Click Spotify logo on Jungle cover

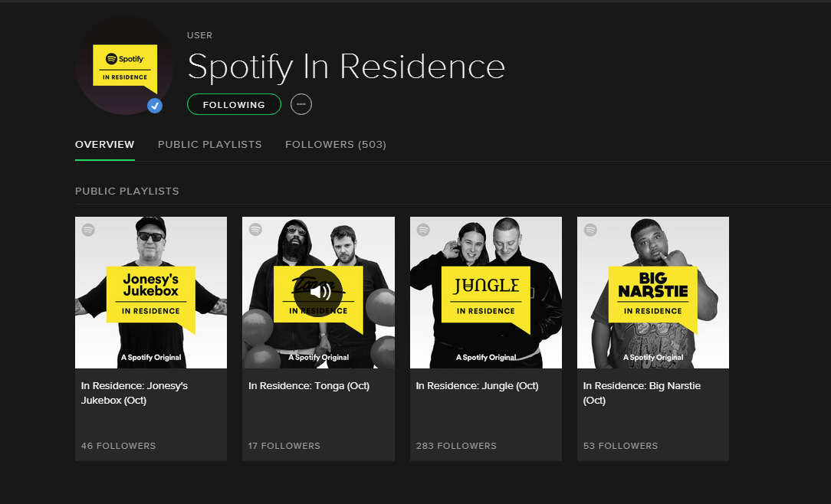(423, 230)
